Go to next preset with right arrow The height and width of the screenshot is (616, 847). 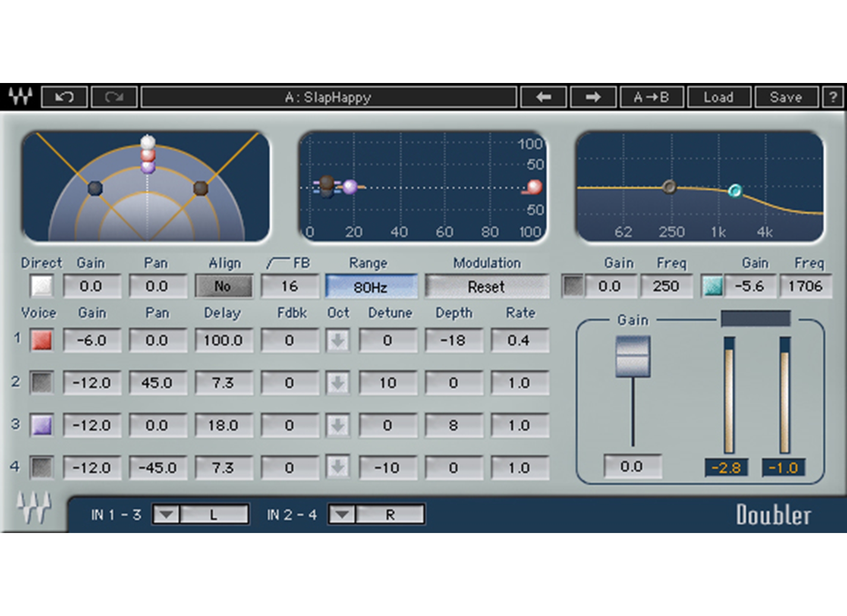click(593, 97)
